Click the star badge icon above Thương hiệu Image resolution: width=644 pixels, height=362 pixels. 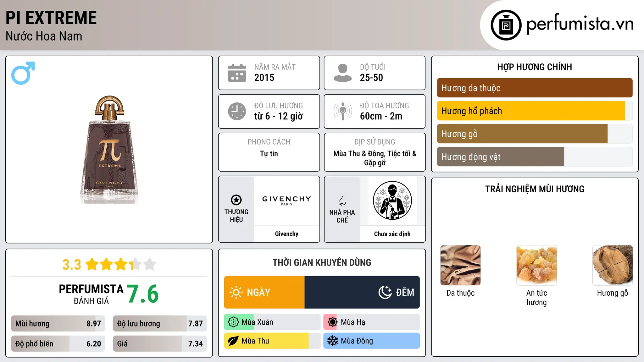236,200
